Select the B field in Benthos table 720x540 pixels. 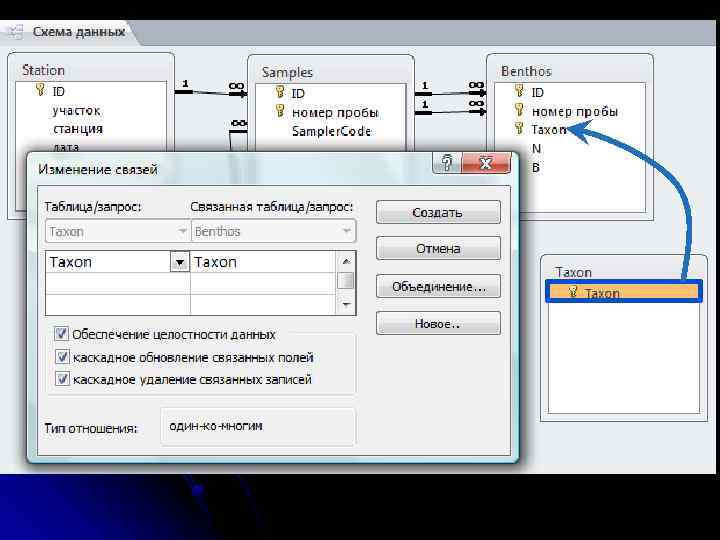click(x=535, y=168)
